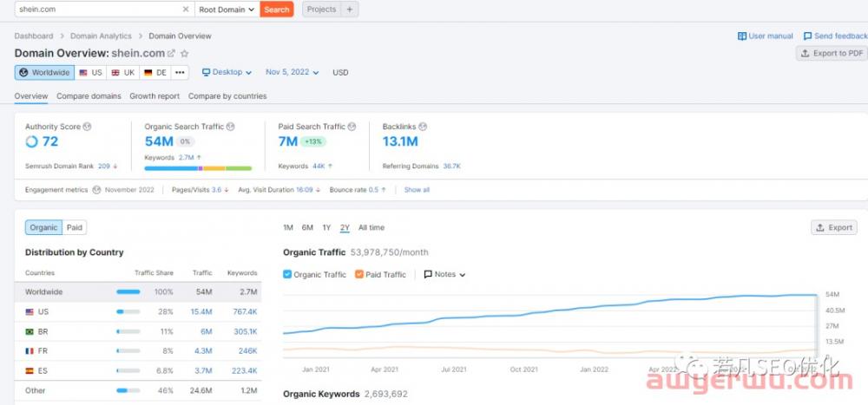Select the DE database filter
The image size is (868, 405).
pos(155,73)
